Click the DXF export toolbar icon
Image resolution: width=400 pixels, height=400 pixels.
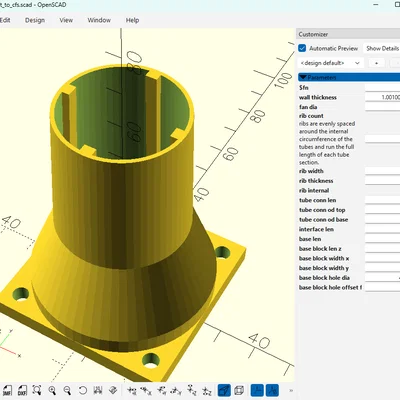22,390
